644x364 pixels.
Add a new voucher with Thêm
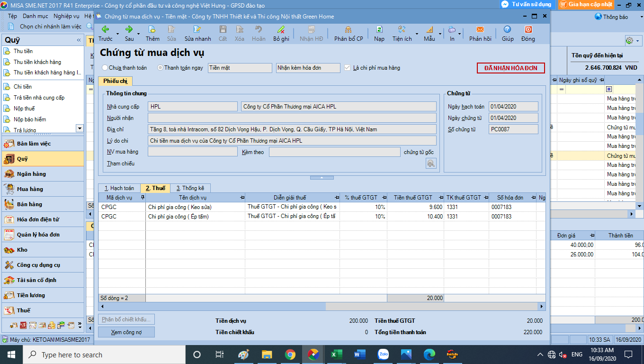pos(152,33)
